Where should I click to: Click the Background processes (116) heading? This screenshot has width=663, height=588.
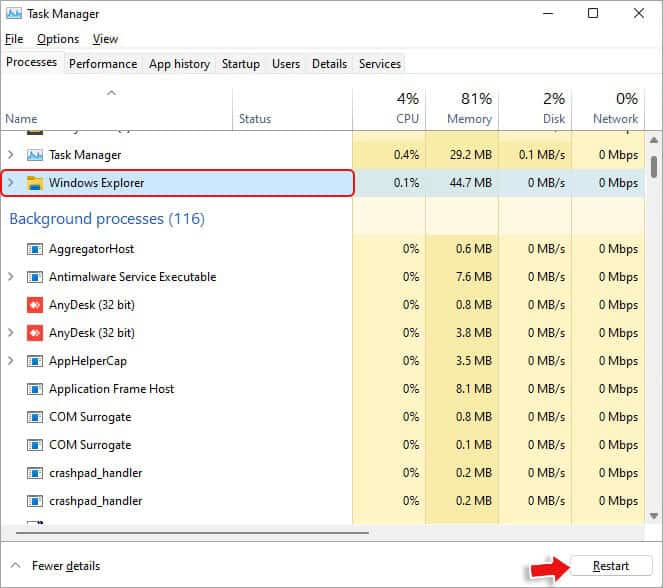pos(107,219)
